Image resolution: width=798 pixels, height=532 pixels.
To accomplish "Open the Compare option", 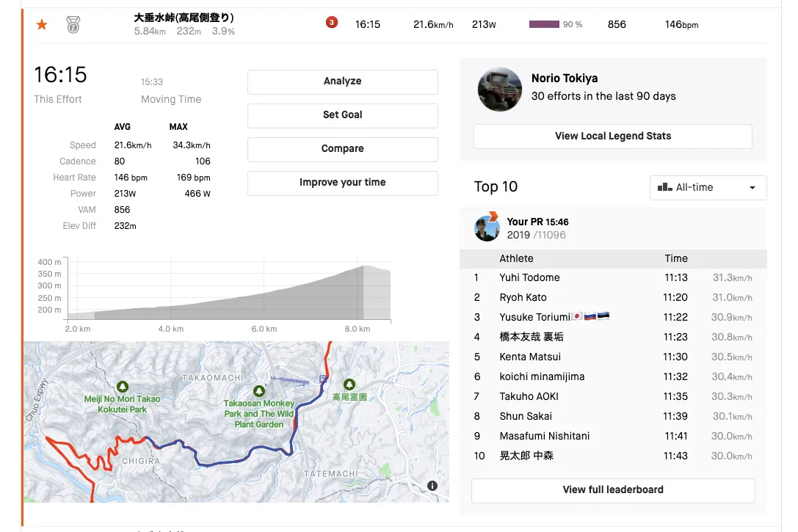I will click(342, 149).
